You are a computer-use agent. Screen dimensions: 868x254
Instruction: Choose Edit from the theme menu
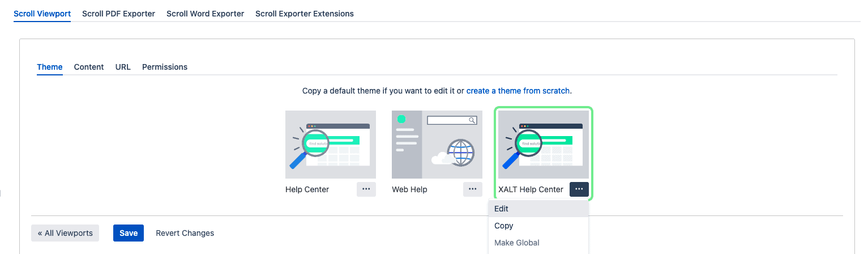[x=538, y=209]
